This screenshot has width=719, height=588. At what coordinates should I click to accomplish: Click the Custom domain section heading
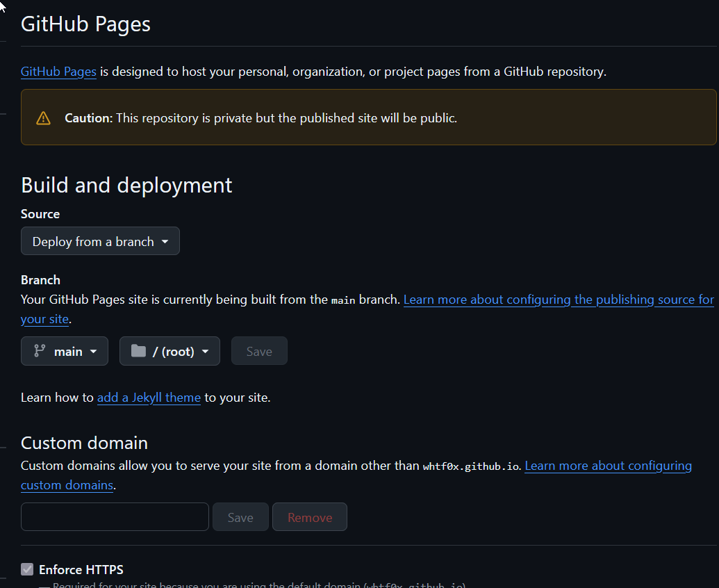point(84,443)
